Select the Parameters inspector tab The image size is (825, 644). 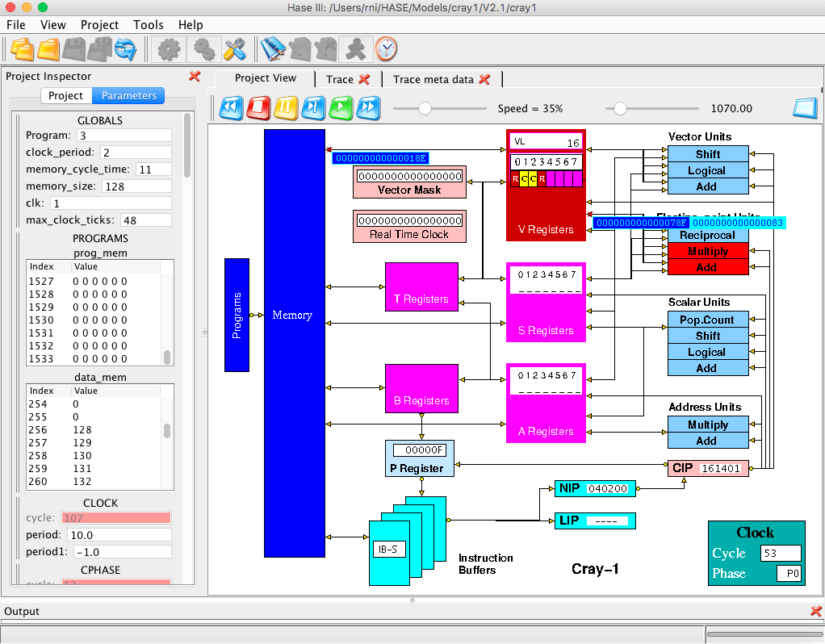click(128, 96)
